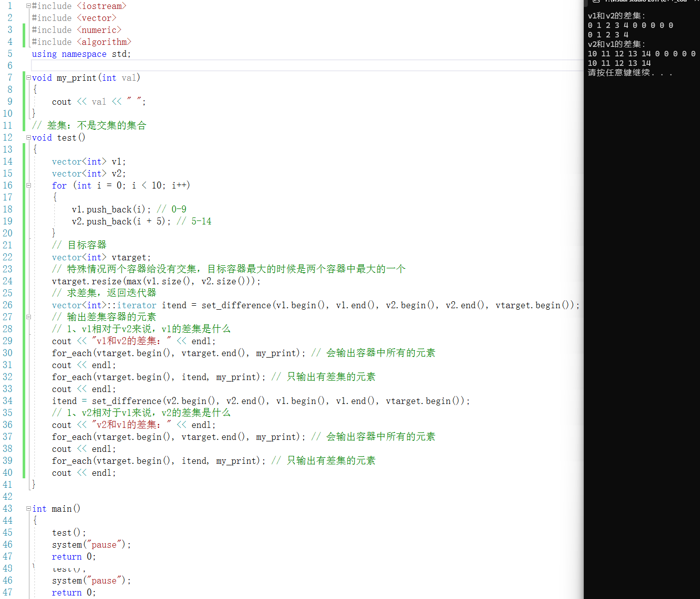
Task: Click 'vector<int> vtarget;' declaration
Action: (x=101, y=257)
